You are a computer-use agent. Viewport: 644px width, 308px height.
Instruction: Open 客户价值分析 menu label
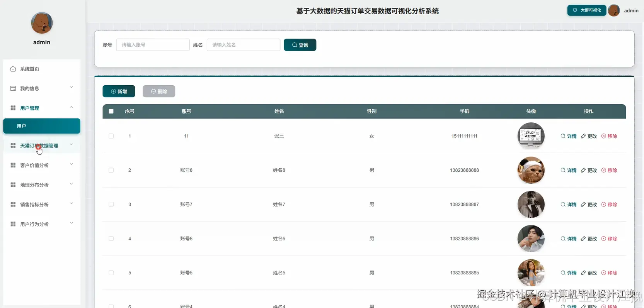[34, 165]
